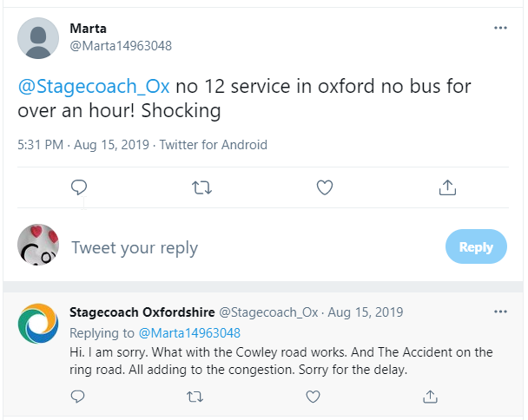Click the @Marta14963048 replying-to link
This screenshot has width=528, height=420.
189,332
